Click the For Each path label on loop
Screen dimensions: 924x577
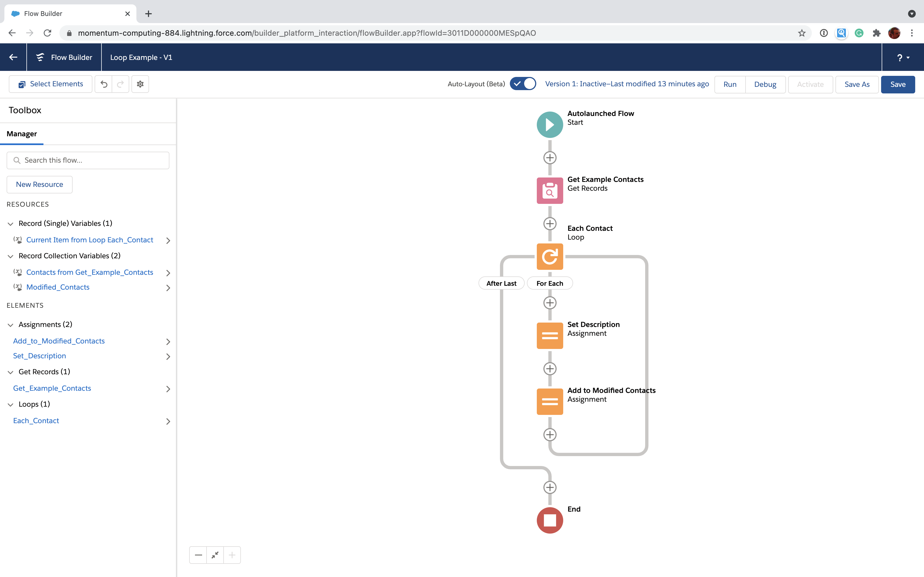pyautogui.click(x=549, y=282)
